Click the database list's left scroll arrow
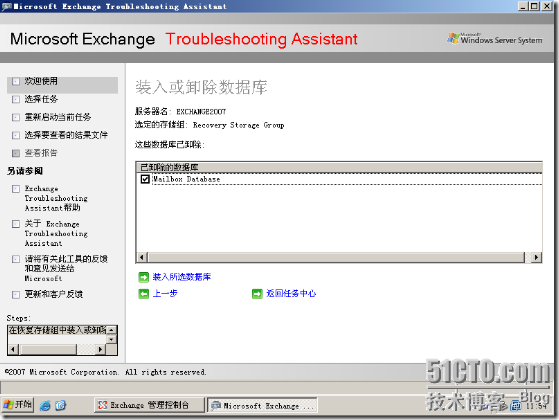This screenshot has height=420, width=559. tap(142, 257)
